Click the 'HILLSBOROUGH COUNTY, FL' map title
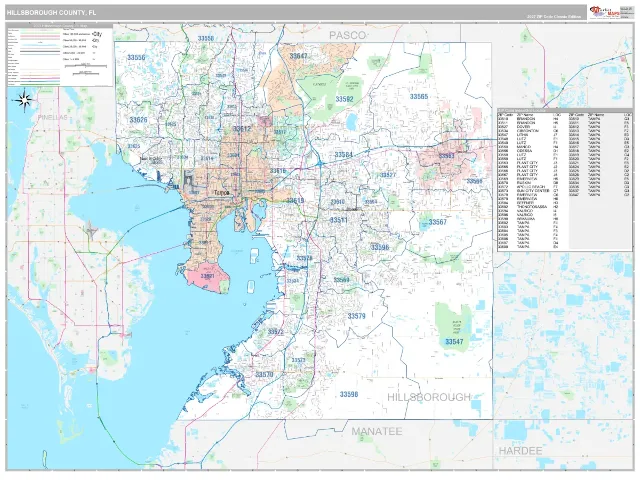This screenshot has width=640, height=480. coord(51,13)
